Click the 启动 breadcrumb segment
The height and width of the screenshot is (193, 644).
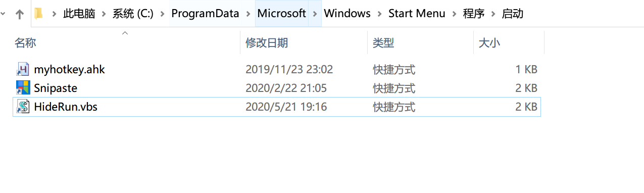click(x=512, y=14)
